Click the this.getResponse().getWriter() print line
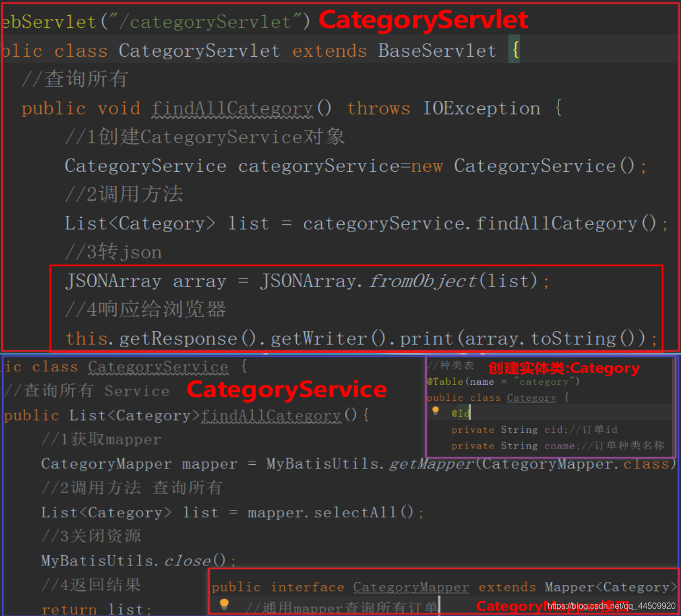This screenshot has height=616, width=681. [361, 339]
